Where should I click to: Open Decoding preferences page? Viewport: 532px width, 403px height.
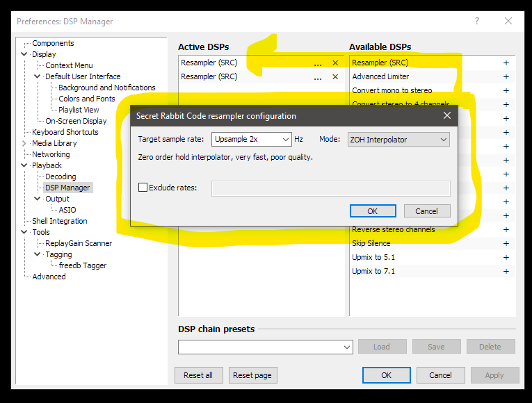point(61,177)
